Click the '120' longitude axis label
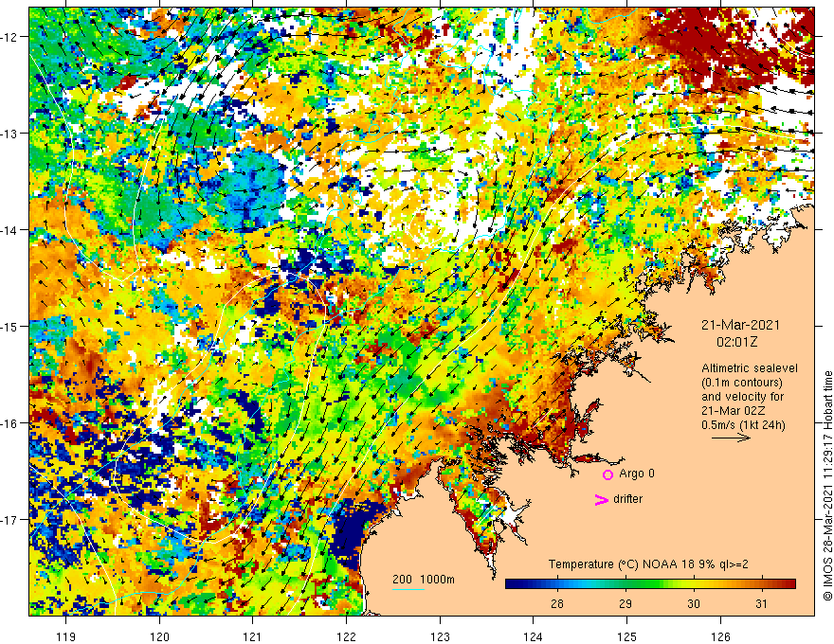Viewport: 834px width, 644px height. pyautogui.click(x=159, y=637)
